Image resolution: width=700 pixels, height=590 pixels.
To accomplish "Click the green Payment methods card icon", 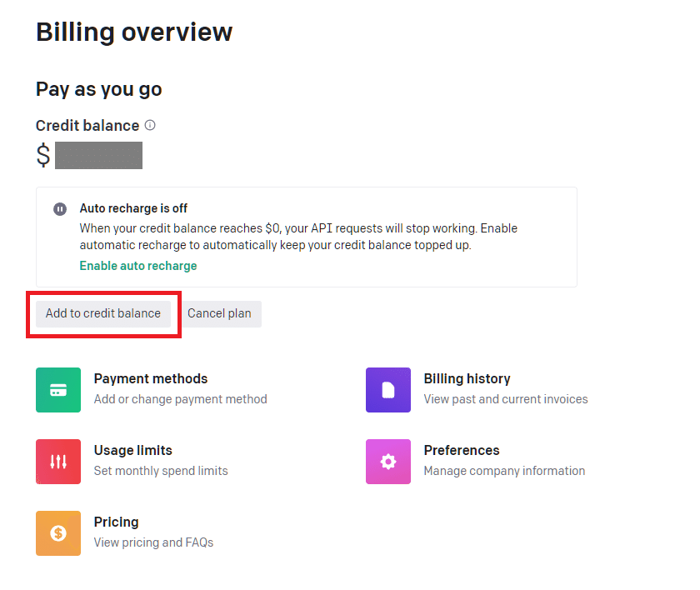I will (57, 389).
